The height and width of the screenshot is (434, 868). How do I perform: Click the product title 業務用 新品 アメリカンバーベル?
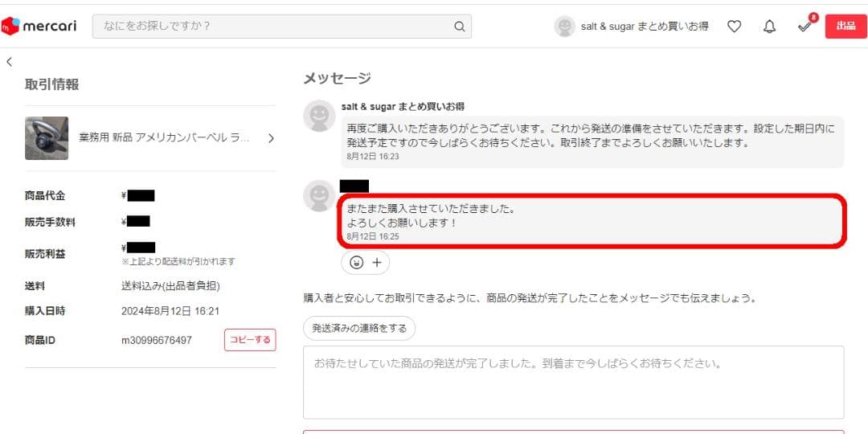(x=164, y=138)
